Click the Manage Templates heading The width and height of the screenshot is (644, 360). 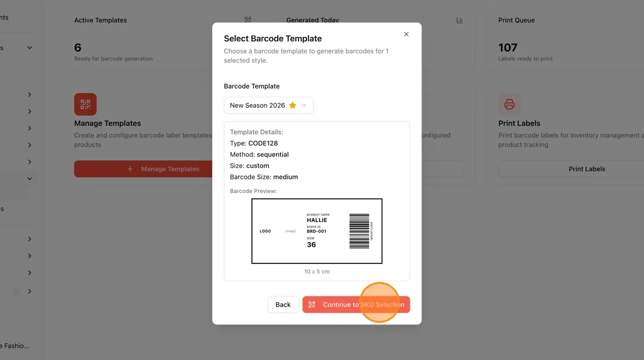click(108, 123)
